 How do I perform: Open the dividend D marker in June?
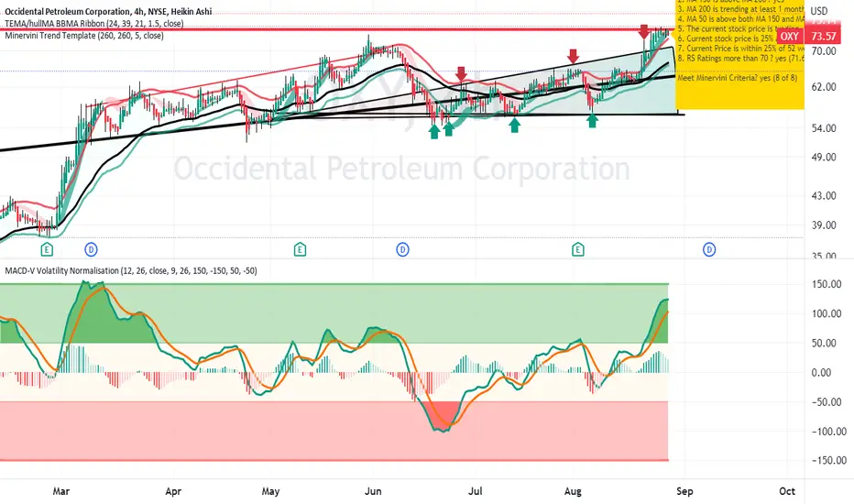click(x=402, y=250)
